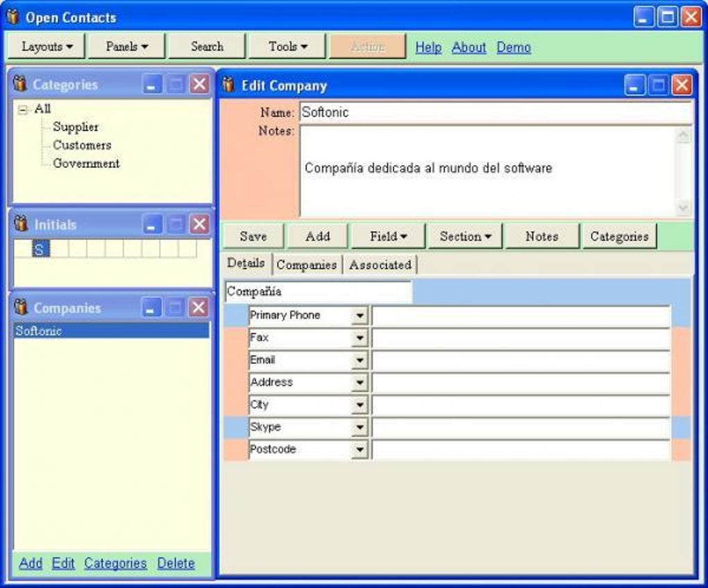The image size is (708, 588).
Task: Click the Notes button in the toolbar
Action: (x=542, y=236)
